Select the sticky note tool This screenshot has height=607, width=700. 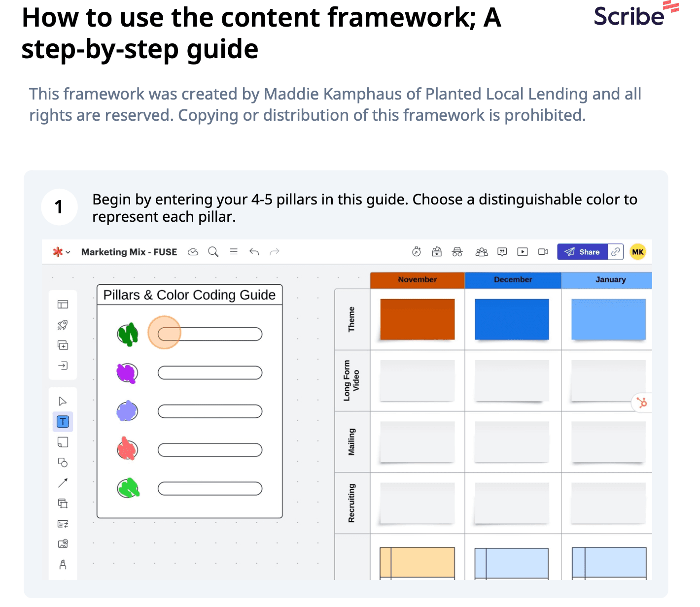click(63, 442)
